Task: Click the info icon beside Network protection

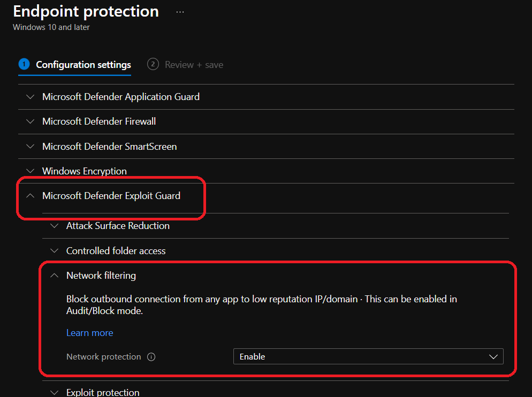Action: point(151,357)
